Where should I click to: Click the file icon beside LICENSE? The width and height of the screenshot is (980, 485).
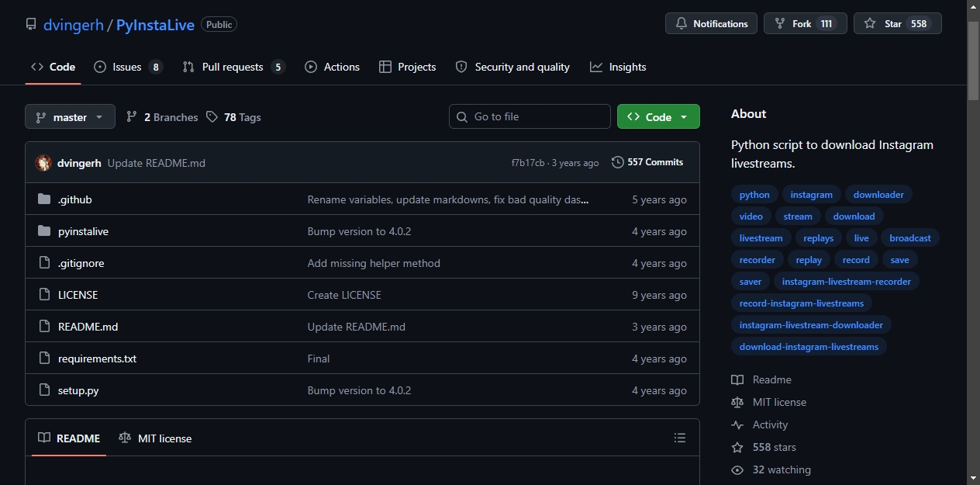click(44, 295)
